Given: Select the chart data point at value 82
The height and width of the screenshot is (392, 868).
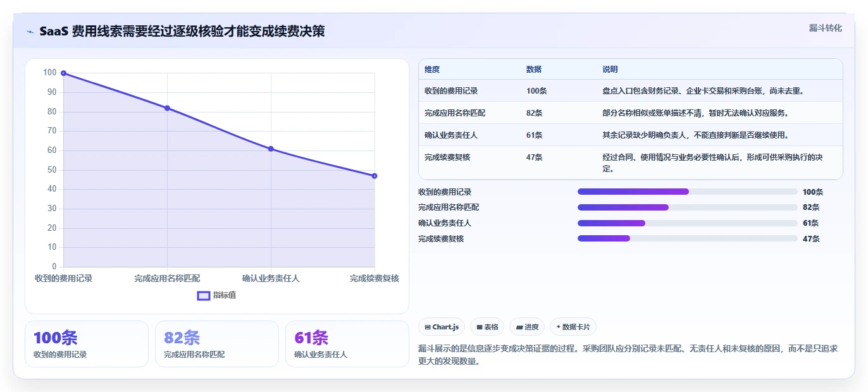Looking at the screenshot, I should pyautogui.click(x=167, y=108).
